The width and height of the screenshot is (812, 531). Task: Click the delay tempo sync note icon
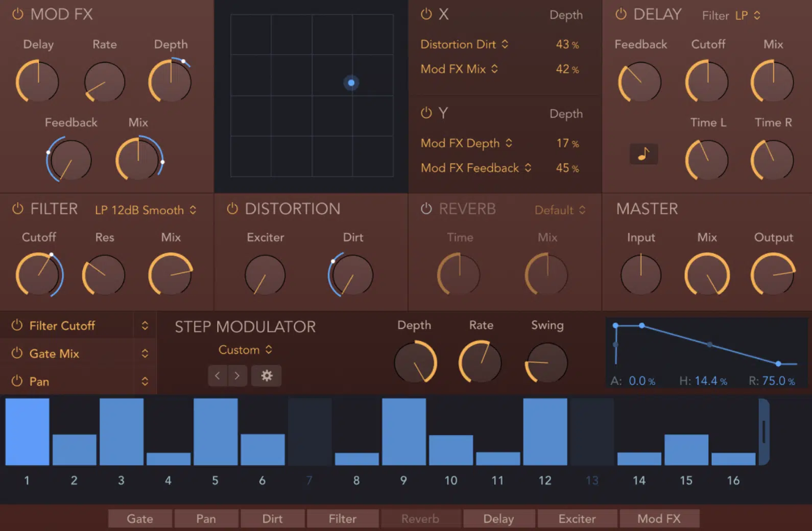point(643,153)
